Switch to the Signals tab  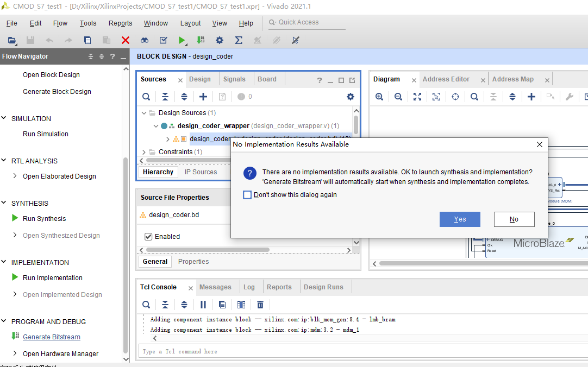(234, 79)
